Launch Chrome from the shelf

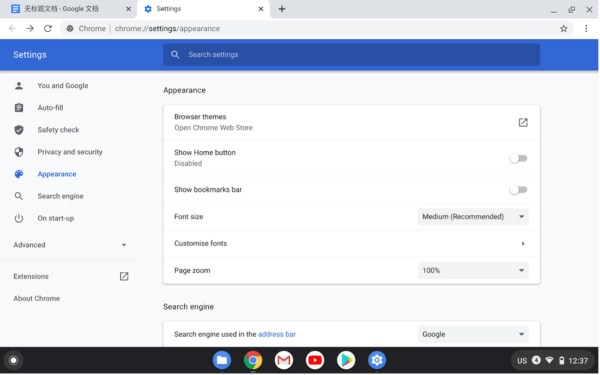pos(253,360)
